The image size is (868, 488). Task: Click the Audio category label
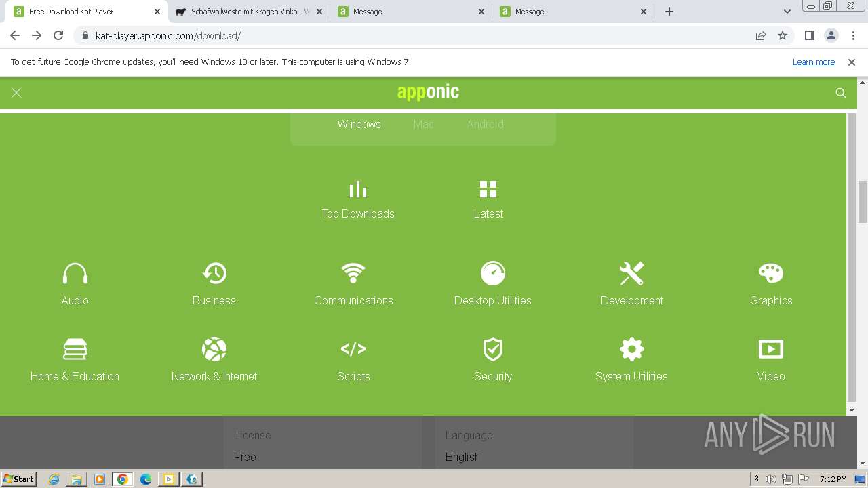tap(75, 300)
